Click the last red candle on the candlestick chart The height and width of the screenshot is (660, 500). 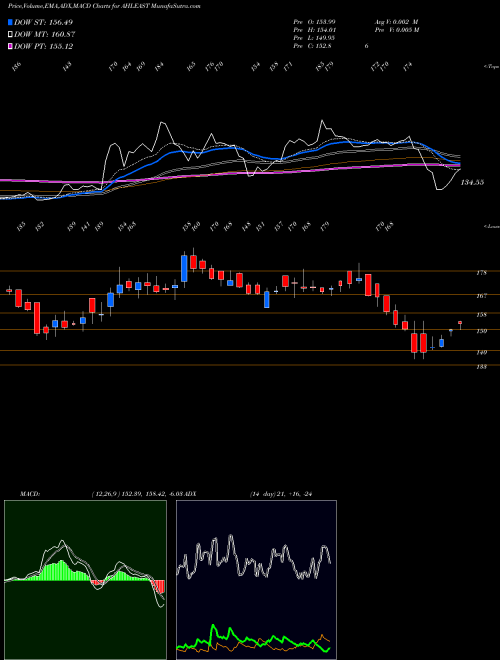[x=460, y=323]
